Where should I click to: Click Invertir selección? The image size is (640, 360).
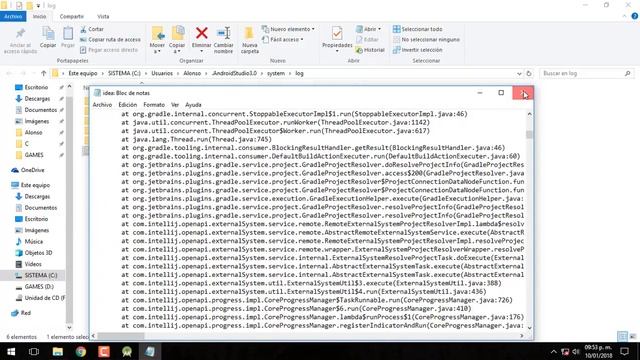pos(418,50)
